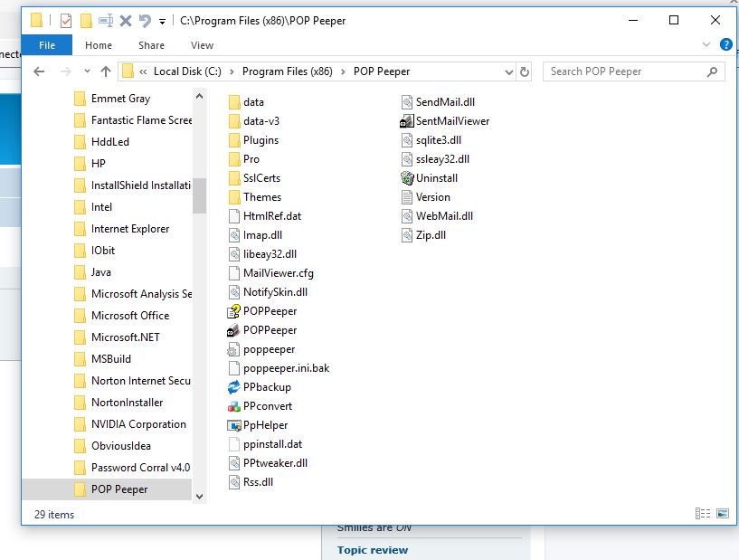
Task: Expand hidden path segments with the double chevron
Action: coord(143,71)
